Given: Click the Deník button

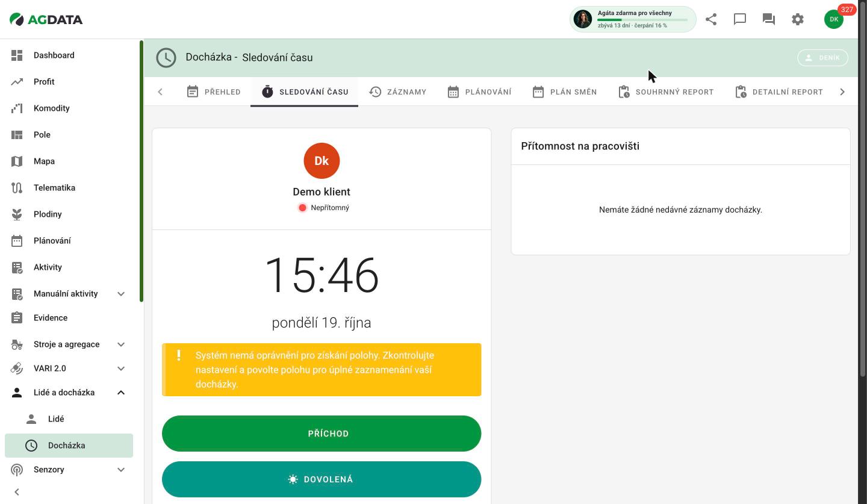Looking at the screenshot, I should (x=822, y=58).
